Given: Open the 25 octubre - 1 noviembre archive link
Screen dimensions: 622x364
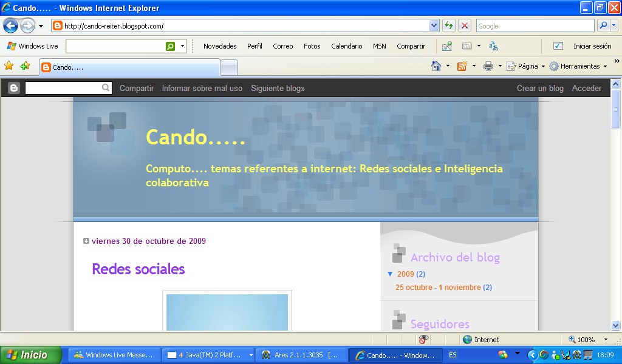Looking at the screenshot, I should (438, 287).
